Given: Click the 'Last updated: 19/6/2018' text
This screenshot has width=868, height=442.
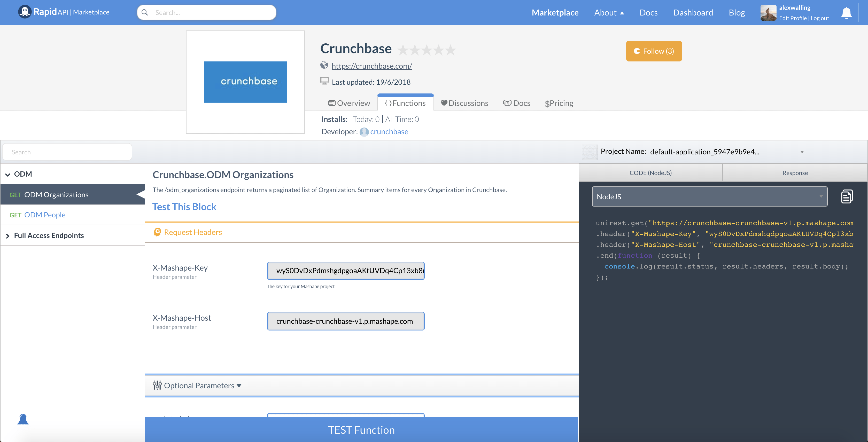Looking at the screenshot, I should 371,82.
